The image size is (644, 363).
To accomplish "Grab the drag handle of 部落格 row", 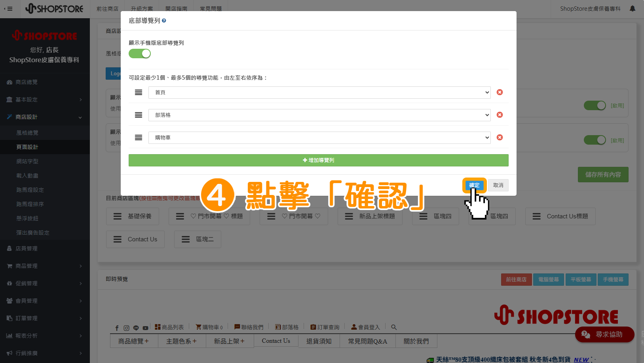I will coord(139,115).
